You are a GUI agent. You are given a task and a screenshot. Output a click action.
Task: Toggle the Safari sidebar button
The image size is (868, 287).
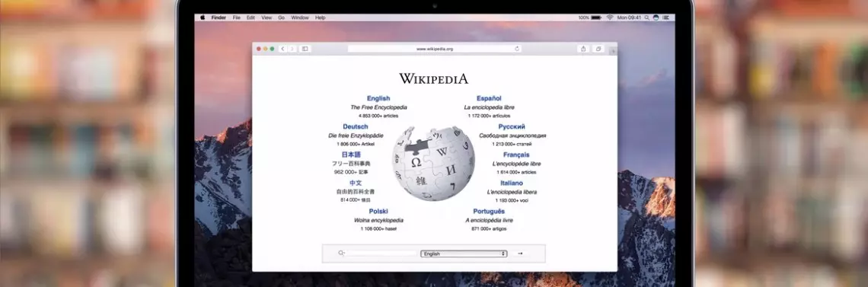305,49
